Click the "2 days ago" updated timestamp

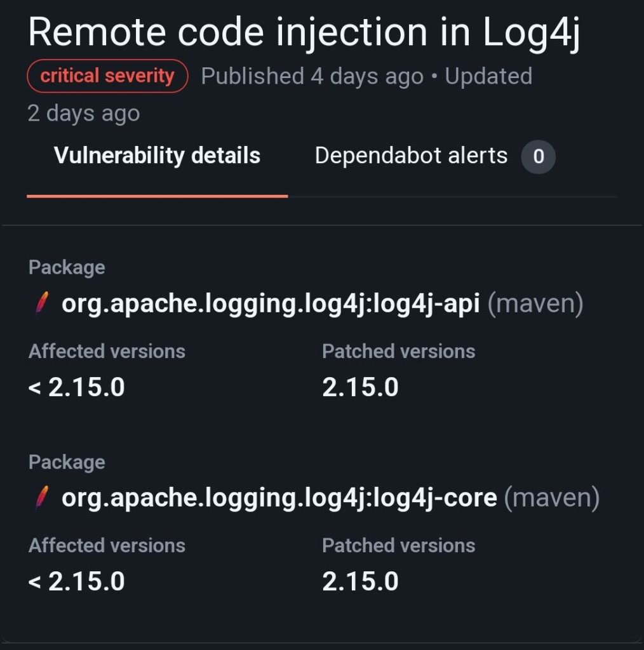(84, 114)
